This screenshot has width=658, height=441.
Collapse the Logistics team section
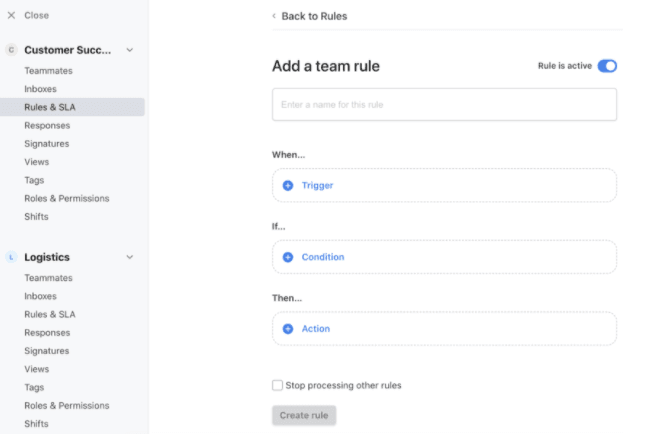click(129, 257)
